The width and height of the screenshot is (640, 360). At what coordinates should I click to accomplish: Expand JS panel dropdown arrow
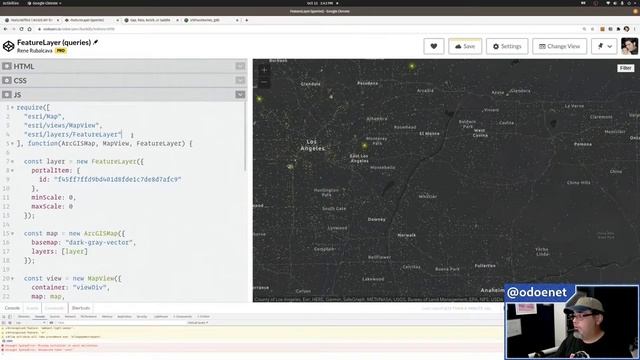click(x=240, y=95)
